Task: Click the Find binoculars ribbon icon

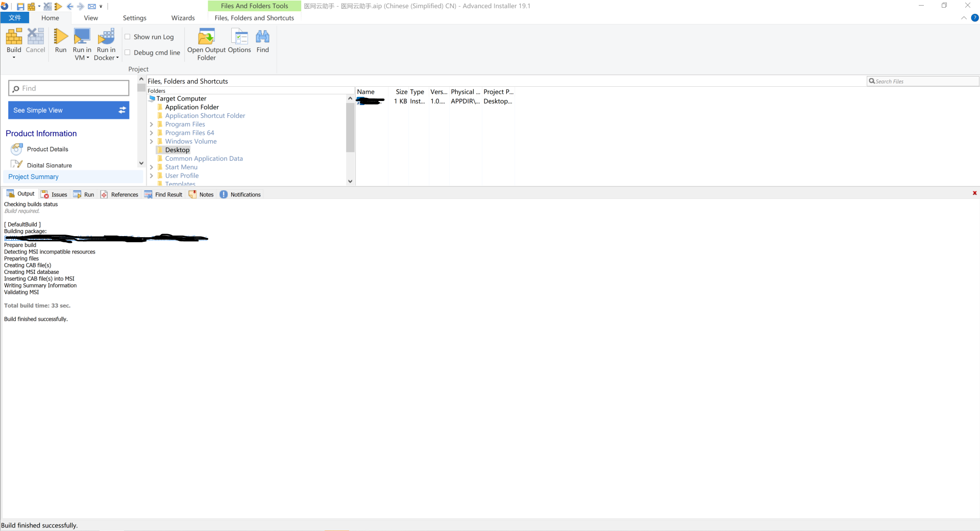Action: (262, 37)
